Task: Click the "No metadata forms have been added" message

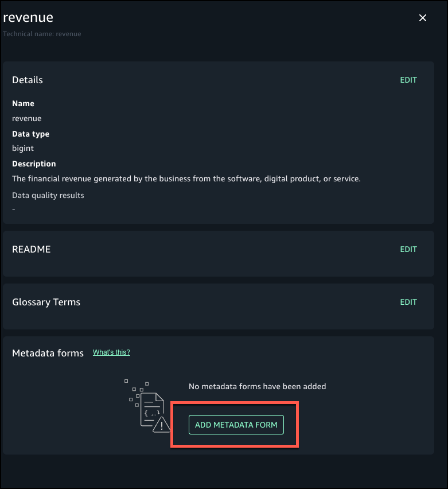Action: (257, 386)
